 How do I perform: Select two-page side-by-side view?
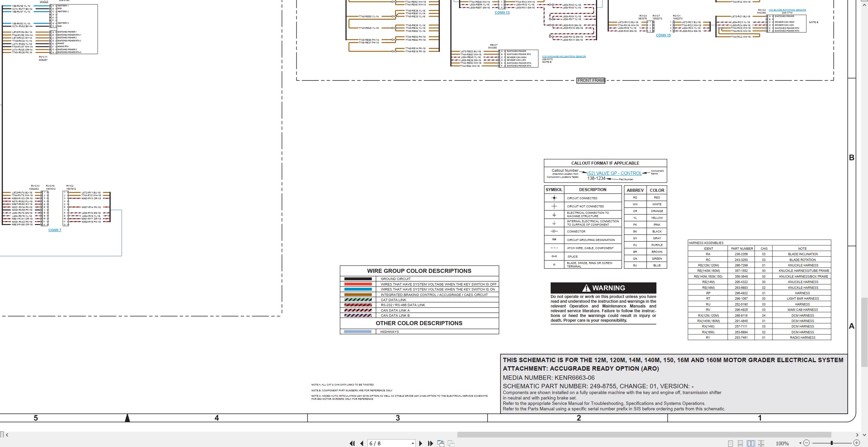click(x=751, y=443)
